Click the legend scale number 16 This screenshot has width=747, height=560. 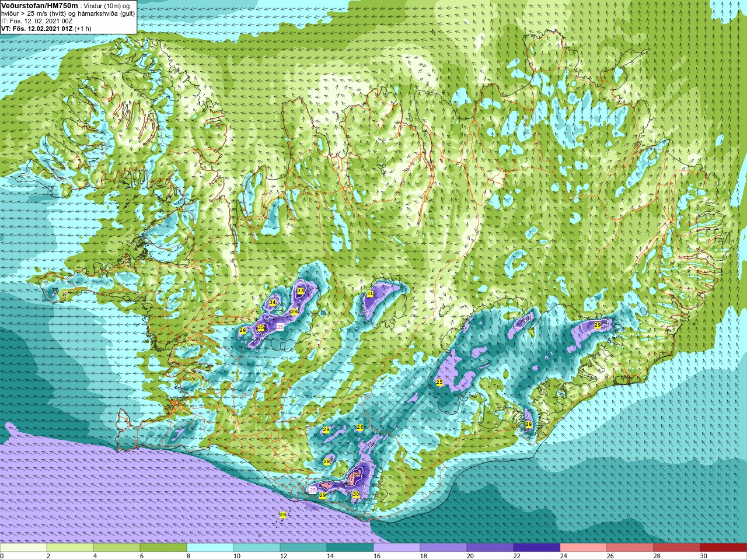[377, 556]
